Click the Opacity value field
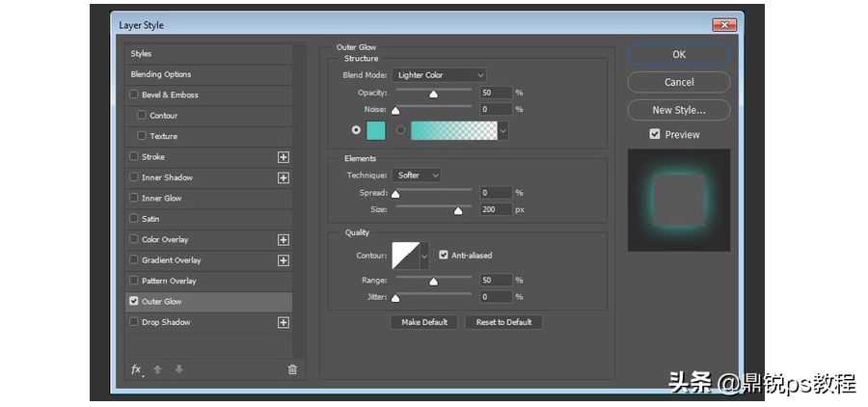Image resolution: width=868 pixels, height=407 pixels. pyautogui.click(x=496, y=93)
